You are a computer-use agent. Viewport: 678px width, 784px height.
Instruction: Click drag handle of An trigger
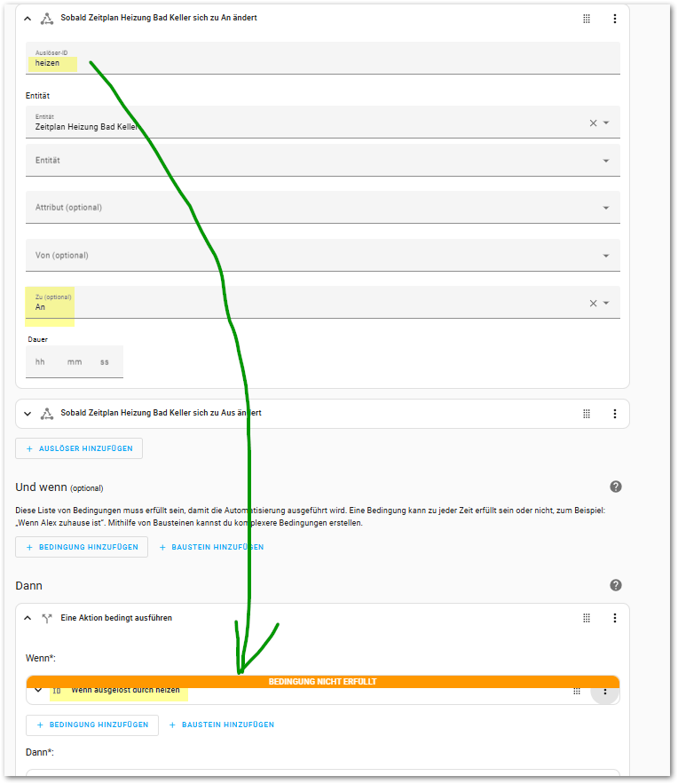pos(587,18)
